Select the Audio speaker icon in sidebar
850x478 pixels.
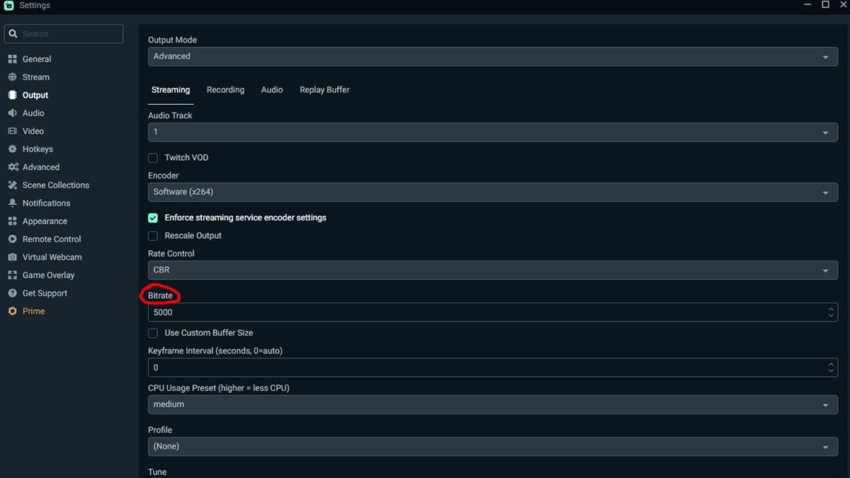(x=12, y=113)
